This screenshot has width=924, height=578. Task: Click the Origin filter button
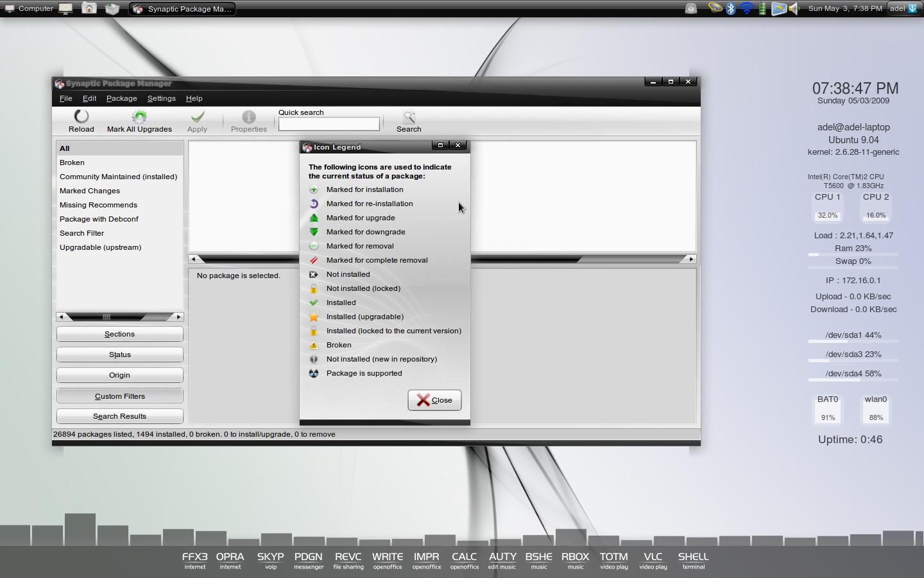click(119, 375)
